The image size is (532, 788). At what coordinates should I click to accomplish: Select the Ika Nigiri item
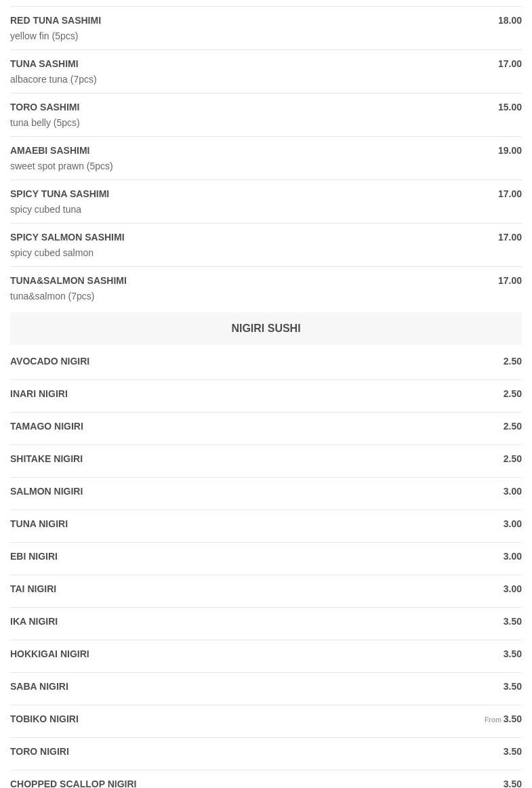[x=266, y=621]
